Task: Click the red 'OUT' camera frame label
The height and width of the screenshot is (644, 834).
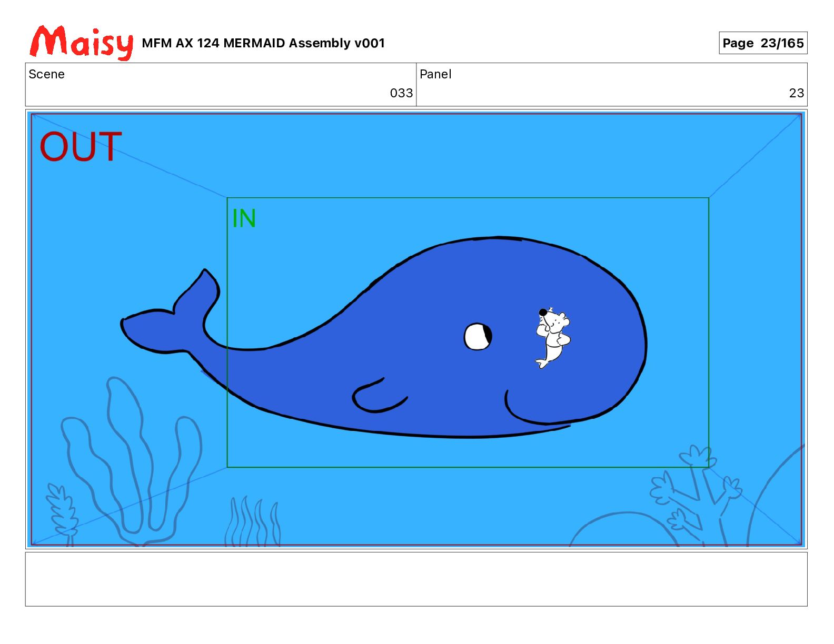Action: 81,147
